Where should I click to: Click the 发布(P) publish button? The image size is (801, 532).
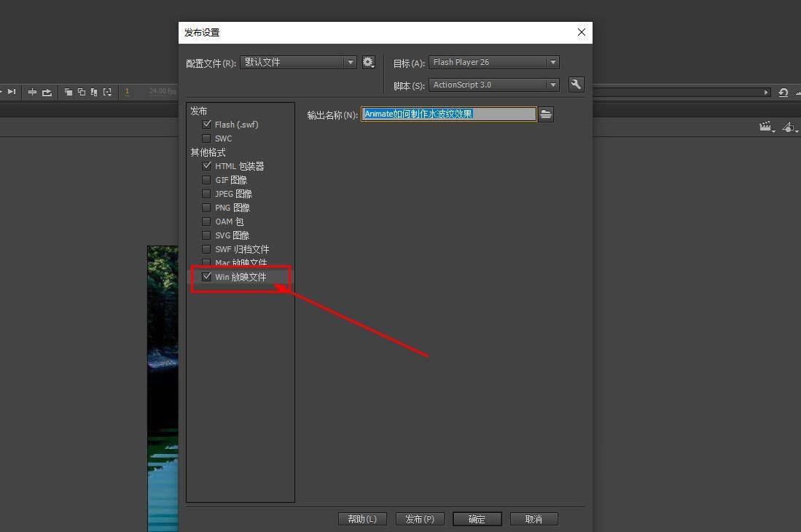[420, 519]
